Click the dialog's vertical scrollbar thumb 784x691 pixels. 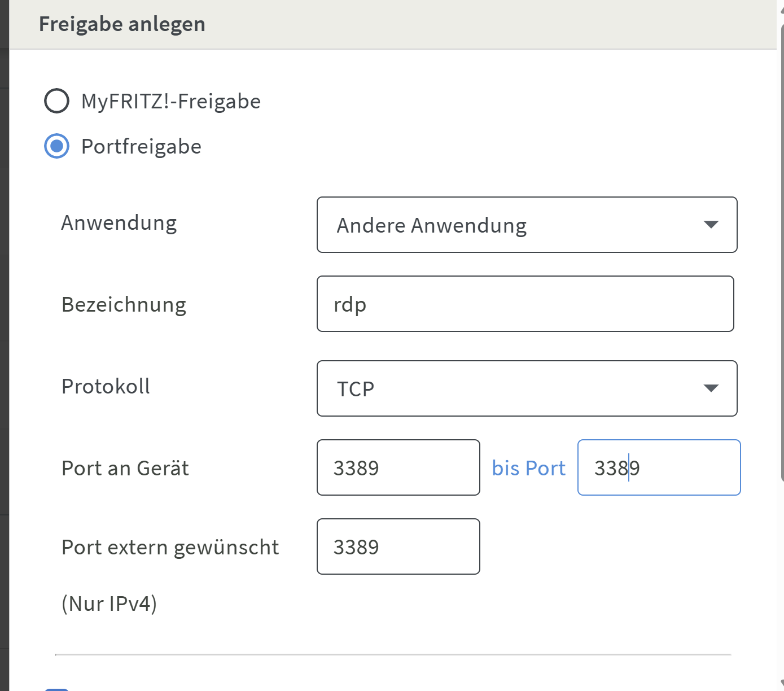(x=781, y=254)
